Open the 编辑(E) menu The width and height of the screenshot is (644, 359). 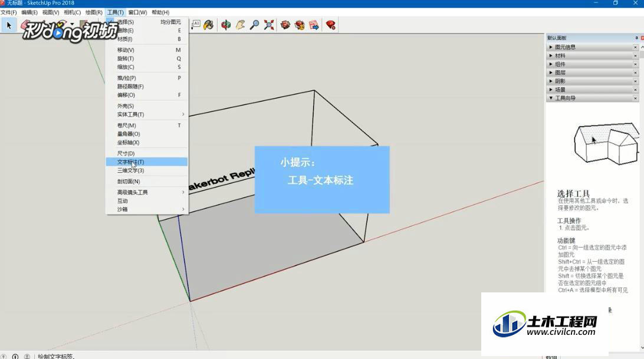point(29,12)
